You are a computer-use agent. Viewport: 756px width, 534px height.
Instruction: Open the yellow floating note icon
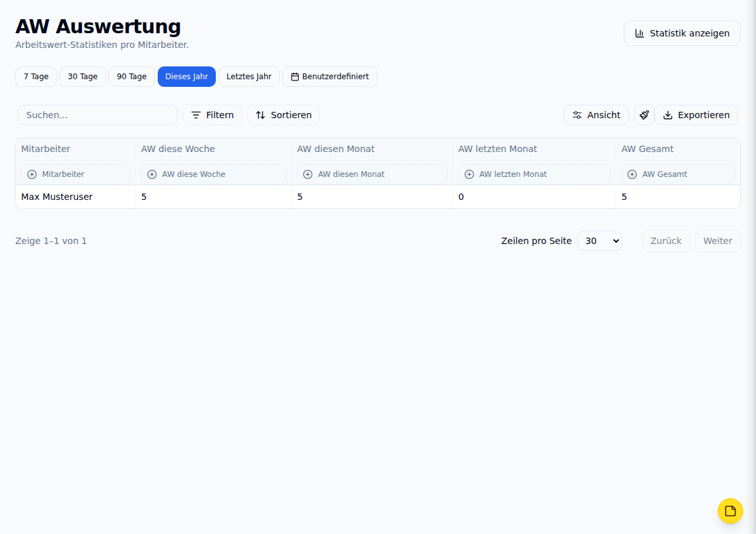click(730, 511)
